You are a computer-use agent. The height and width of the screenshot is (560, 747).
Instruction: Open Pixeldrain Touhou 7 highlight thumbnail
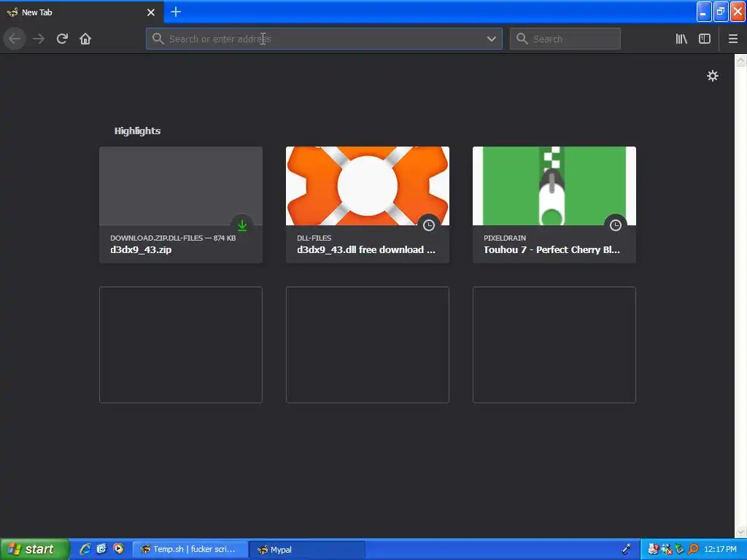[554, 186]
